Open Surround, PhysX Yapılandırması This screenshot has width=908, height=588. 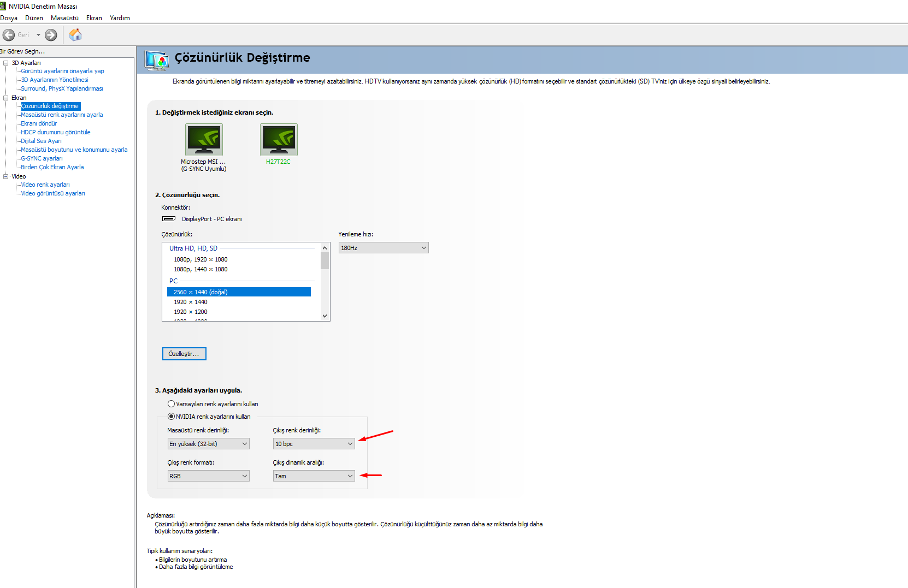(62, 88)
